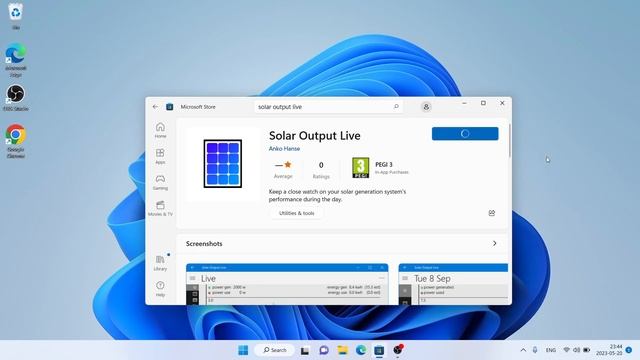The width and height of the screenshot is (640, 360).
Task: Go back in Microsoft Store
Action: 155,107
